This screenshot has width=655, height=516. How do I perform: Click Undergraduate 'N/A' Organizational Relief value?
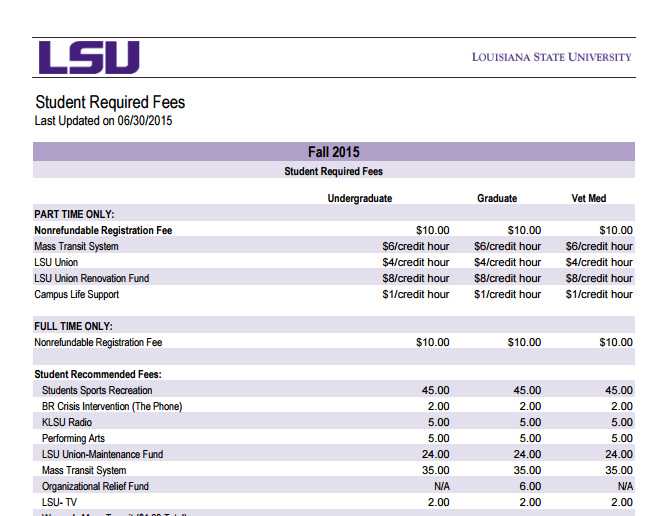coord(442,486)
